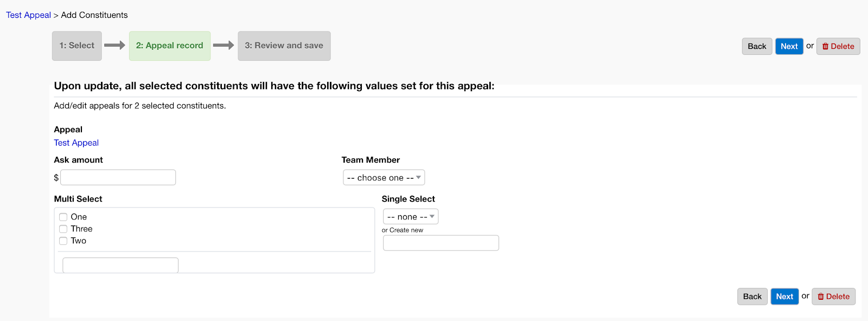The image size is (868, 321).
Task: Click the Create new text field
Action: click(441, 243)
